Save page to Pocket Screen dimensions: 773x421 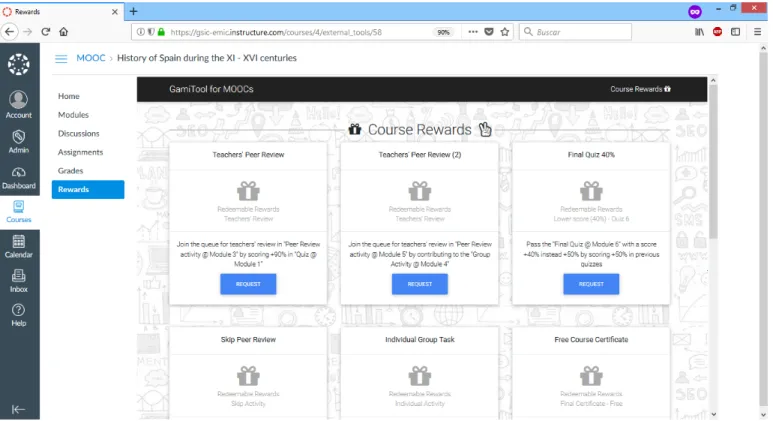[489, 32]
